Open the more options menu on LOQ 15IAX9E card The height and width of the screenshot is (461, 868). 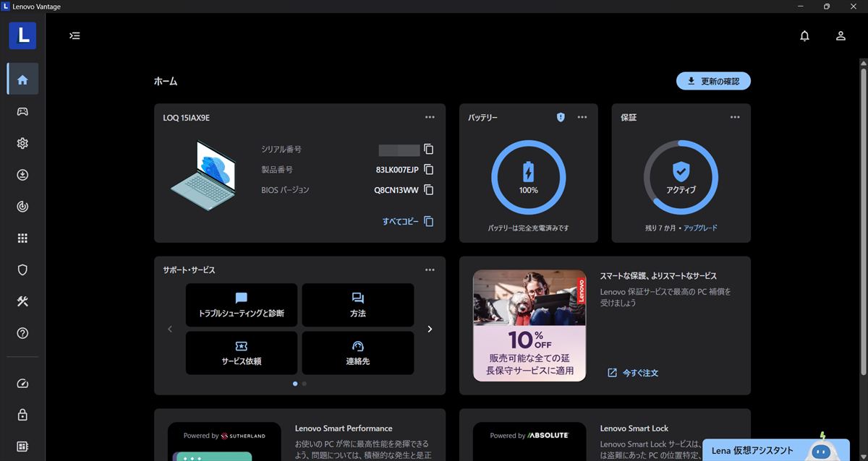[x=430, y=117]
